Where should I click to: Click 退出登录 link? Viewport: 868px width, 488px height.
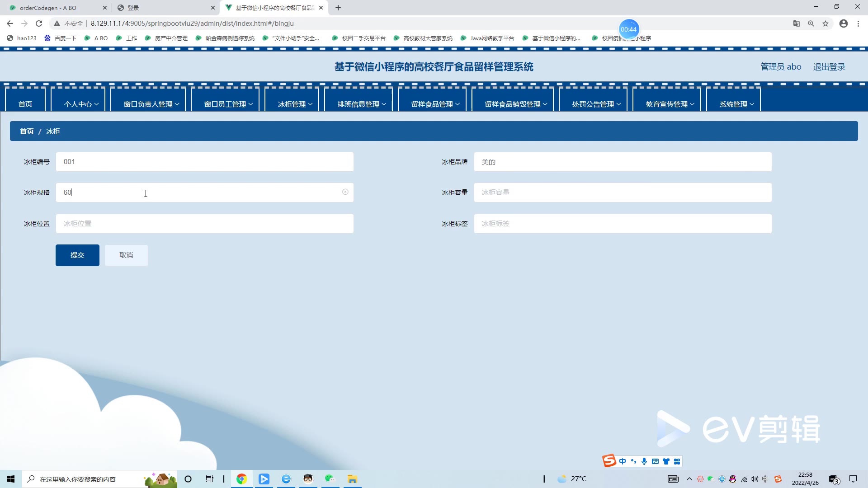[829, 67]
